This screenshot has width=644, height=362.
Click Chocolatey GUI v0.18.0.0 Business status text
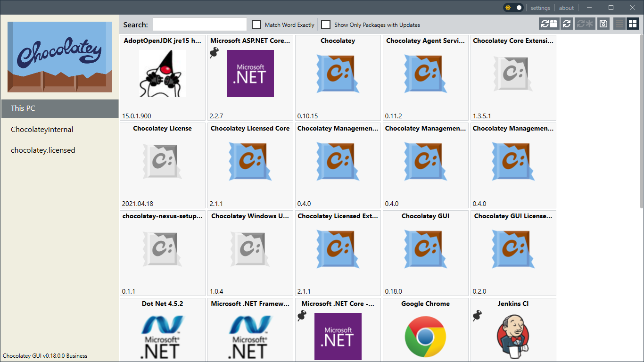coord(45,356)
